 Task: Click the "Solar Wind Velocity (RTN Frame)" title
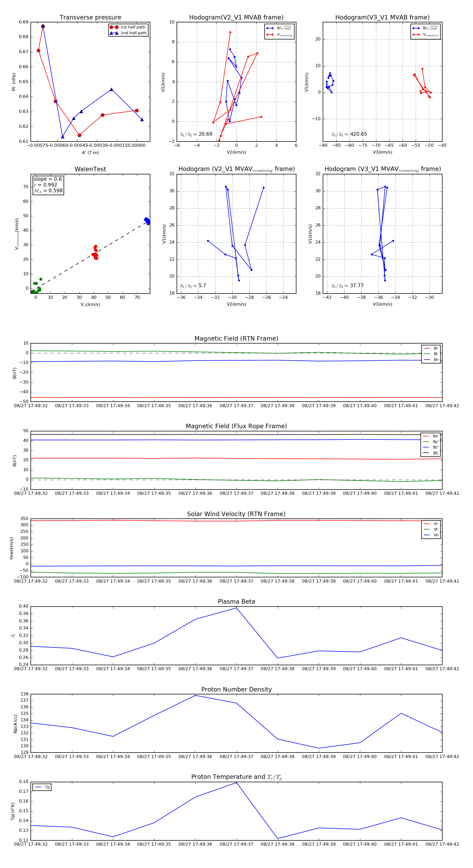pos(236,514)
